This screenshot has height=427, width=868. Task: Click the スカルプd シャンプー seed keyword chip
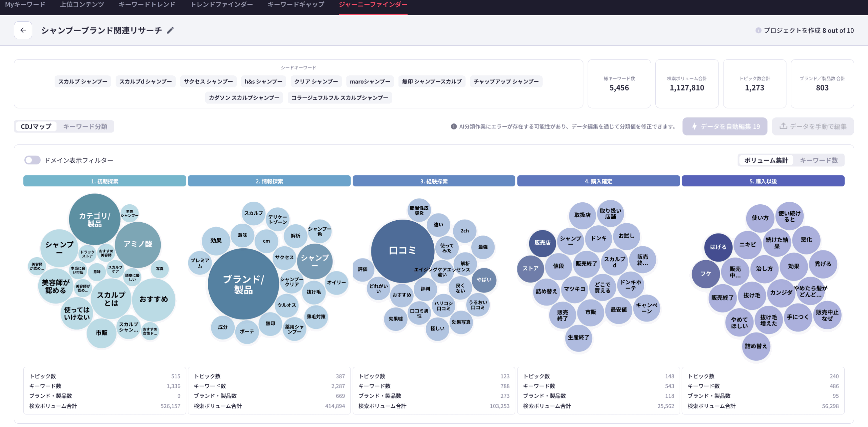(x=145, y=81)
